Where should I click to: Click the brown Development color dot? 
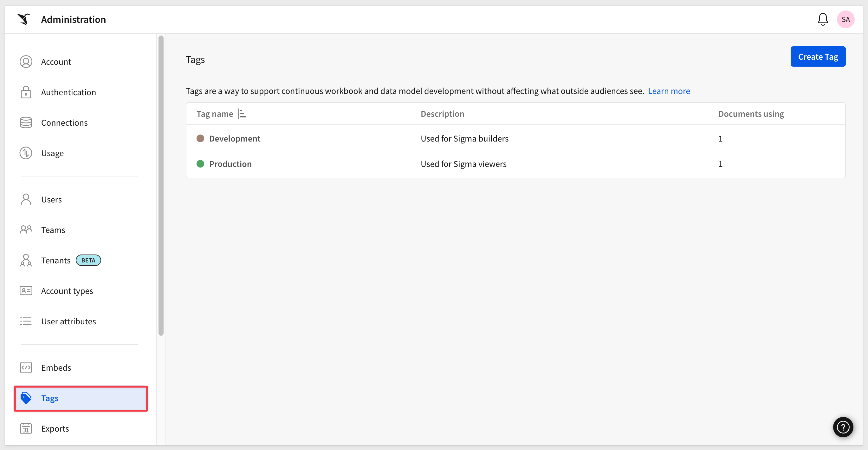point(200,139)
